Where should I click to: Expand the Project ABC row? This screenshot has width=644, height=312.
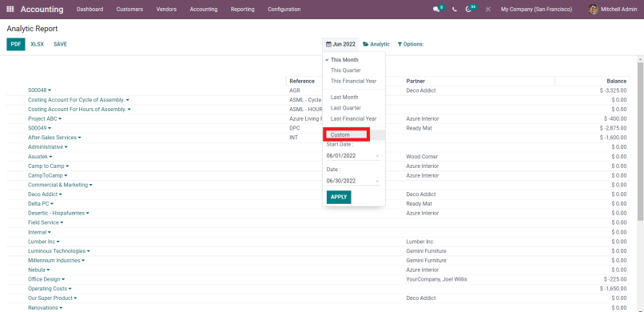(x=45, y=118)
